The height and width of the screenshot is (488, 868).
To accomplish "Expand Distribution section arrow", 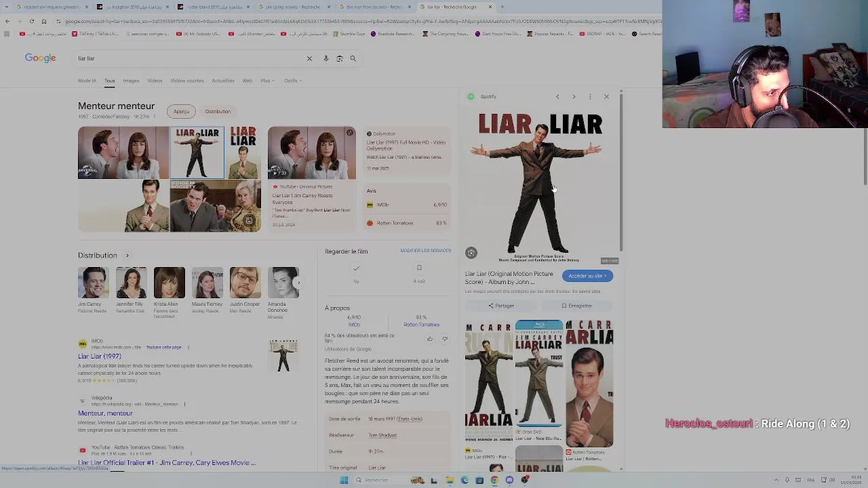I will [127, 256].
